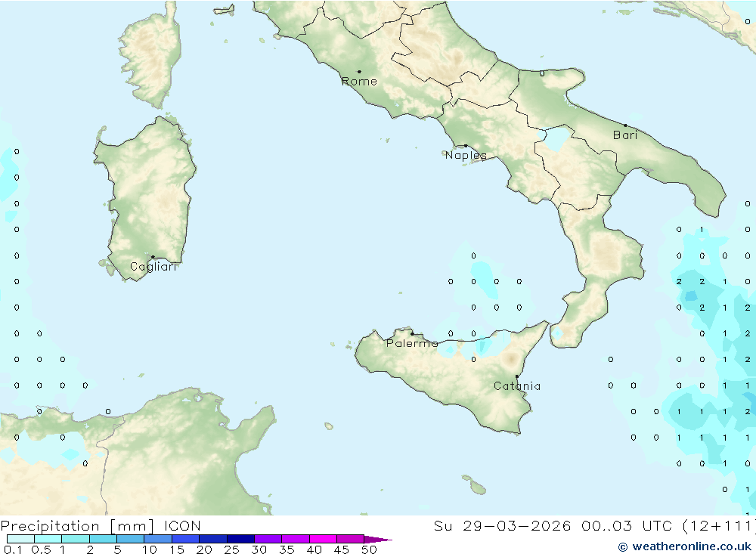
Task: Click the 20 legend value
Action: [204, 549]
